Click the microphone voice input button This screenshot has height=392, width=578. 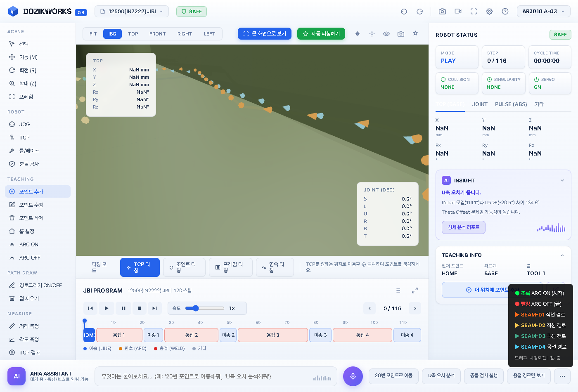(353, 376)
